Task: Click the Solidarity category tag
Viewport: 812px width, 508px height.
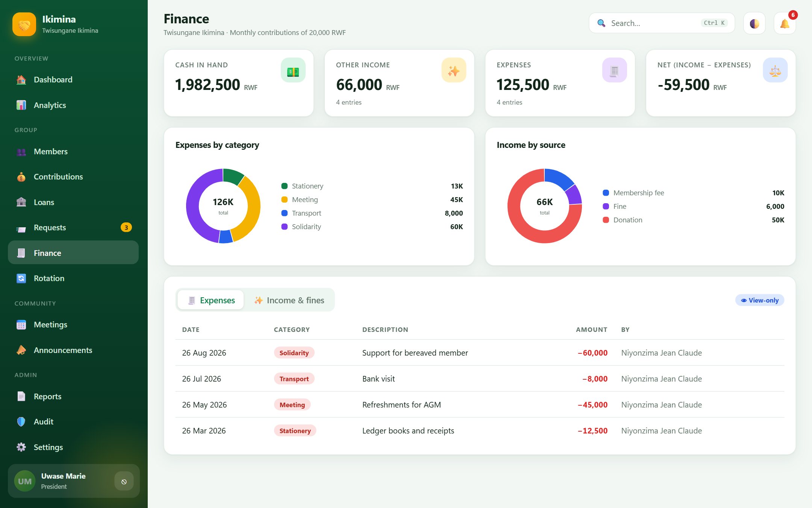Action: click(x=294, y=353)
